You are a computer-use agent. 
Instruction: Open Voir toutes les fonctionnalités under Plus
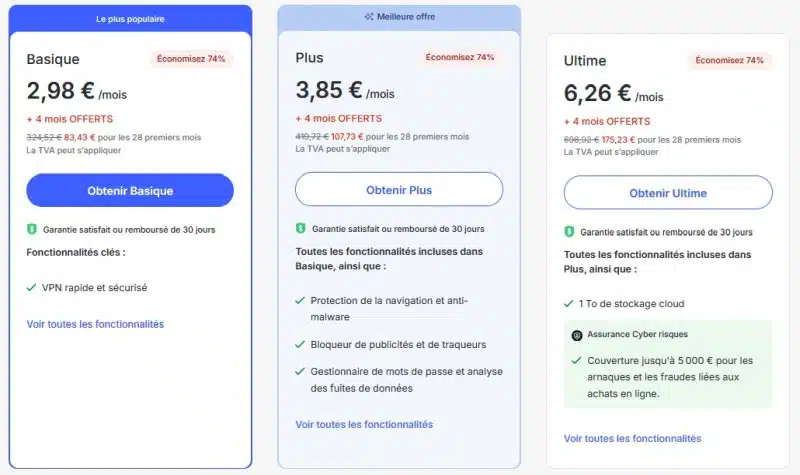pos(364,424)
